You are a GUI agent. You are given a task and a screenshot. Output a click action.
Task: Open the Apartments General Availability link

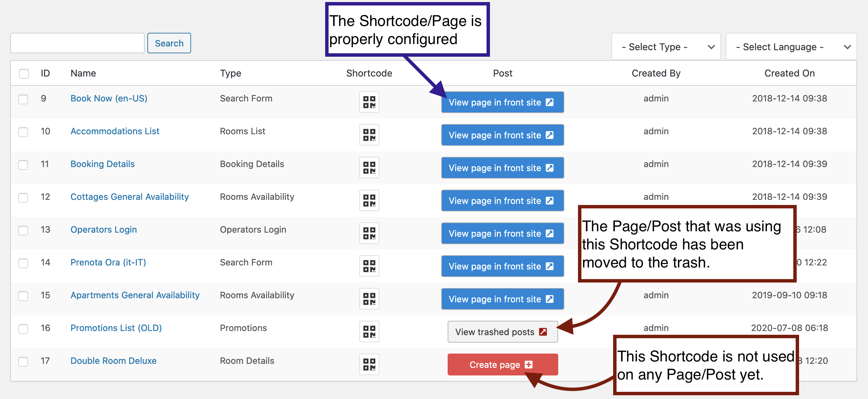click(x=135, y=295)
